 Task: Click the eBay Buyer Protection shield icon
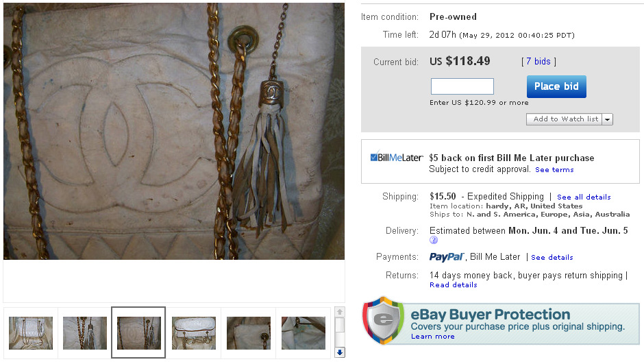(x=383, y=320)
